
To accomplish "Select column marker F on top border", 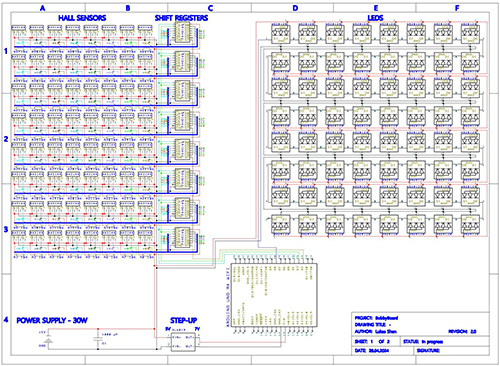I will pyautogui.click(x=457, y=8).
